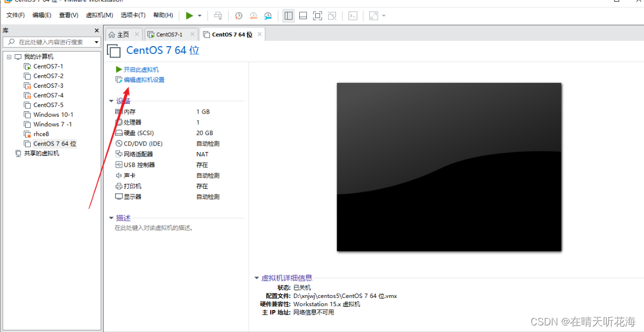This screenshot has height=332, width=644.
Task: Click the Unity mode toolbar icon
Action: (332, 15)
